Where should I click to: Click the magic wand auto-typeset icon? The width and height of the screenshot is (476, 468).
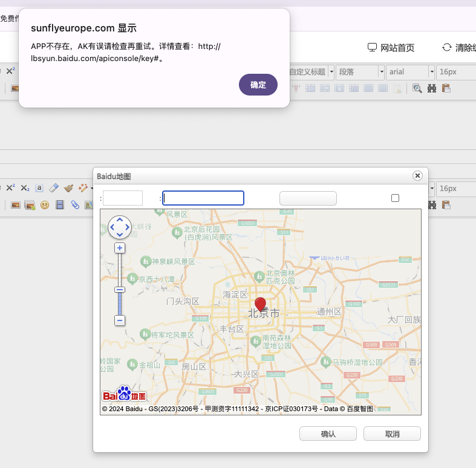tap(83, 188)
